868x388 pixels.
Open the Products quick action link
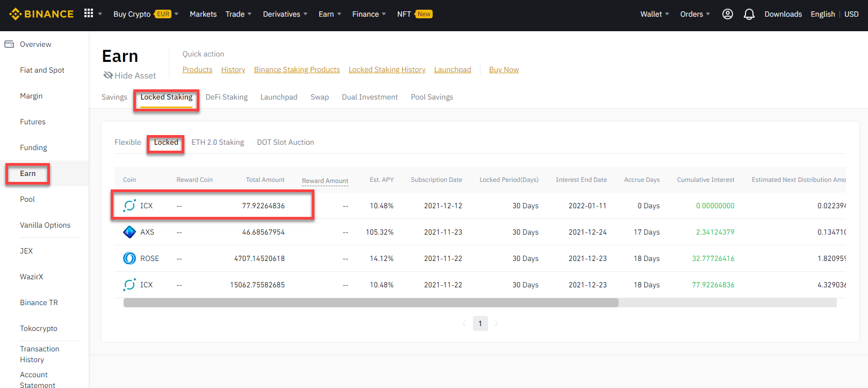coord(197,69)
